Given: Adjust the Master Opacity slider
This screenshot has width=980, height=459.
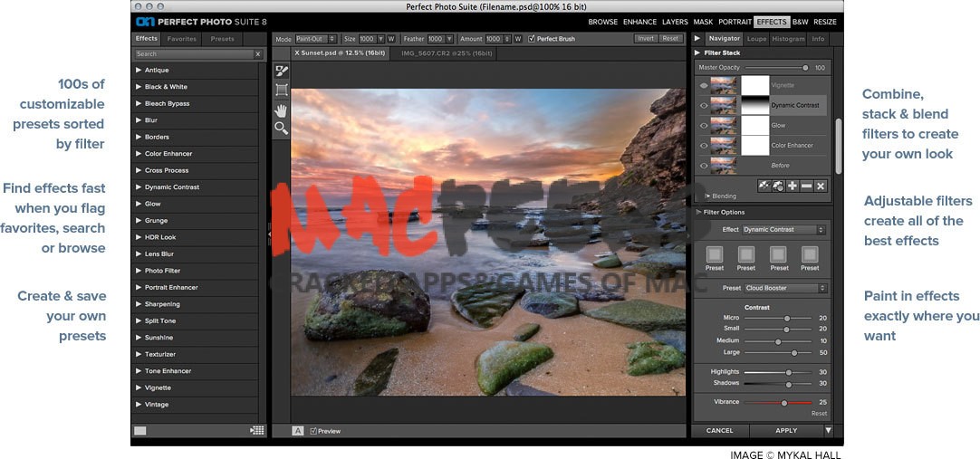Looking at the screenshot, I should [804, 68].
